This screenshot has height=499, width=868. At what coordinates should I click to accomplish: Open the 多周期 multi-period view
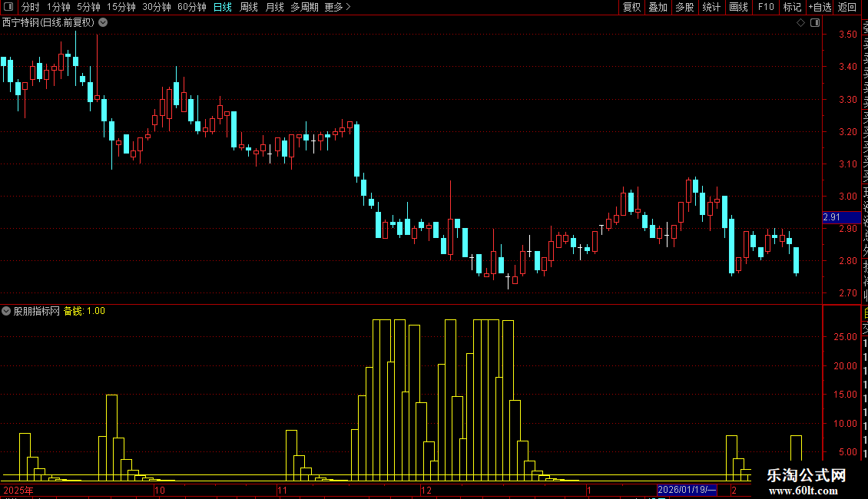click(x=304, y=7)
